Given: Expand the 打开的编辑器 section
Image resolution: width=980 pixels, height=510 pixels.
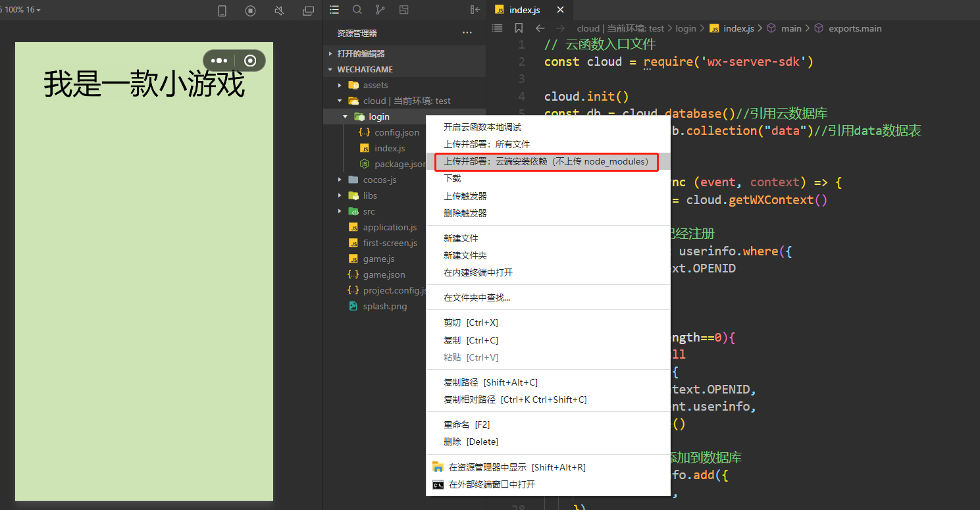Looking at the screenshot, I should (x=404, y=54).
